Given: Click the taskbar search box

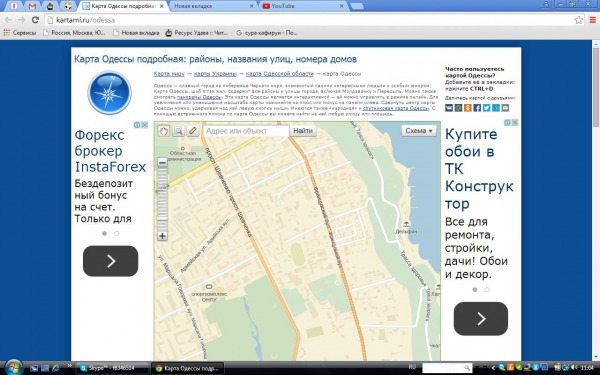Looking at the screenshot, I should coord(447,368).
